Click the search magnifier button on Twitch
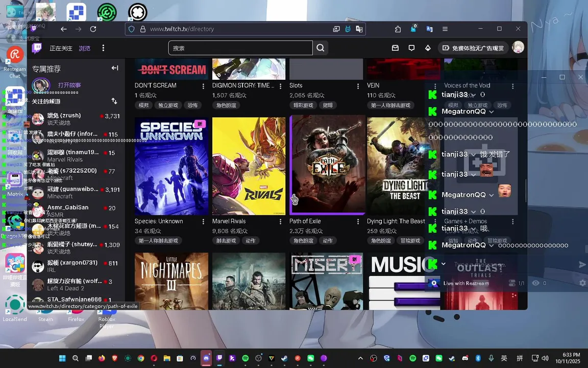This screenshot has height=368, width=588. [320, 48]
